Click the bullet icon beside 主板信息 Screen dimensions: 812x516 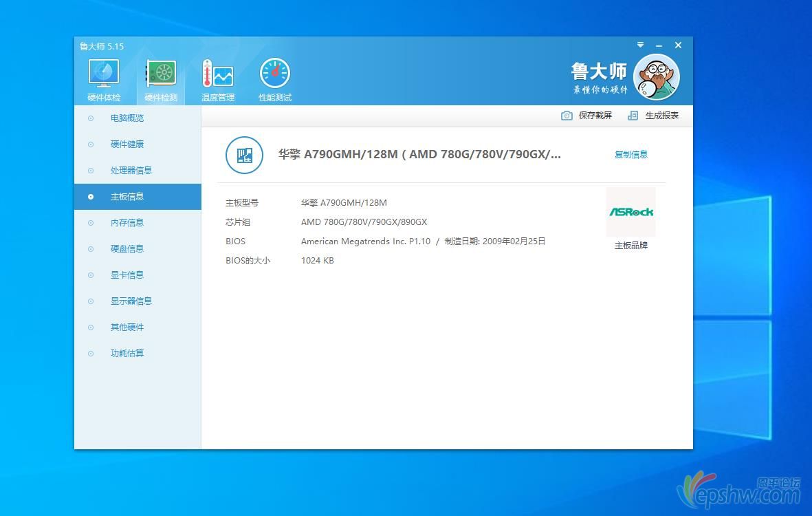click(91, 196)
